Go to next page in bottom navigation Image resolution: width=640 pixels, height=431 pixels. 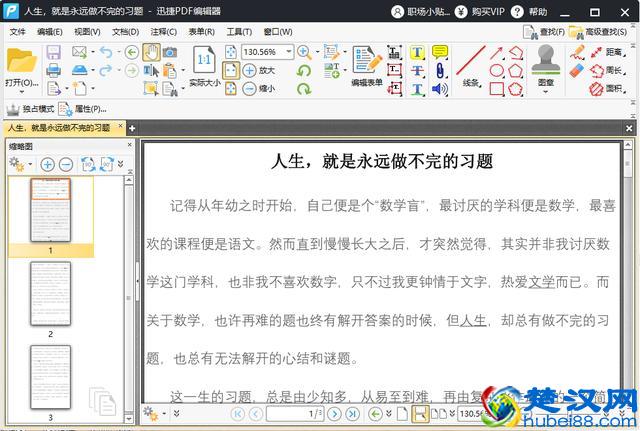pyautogui.click(x=334, y=414)
